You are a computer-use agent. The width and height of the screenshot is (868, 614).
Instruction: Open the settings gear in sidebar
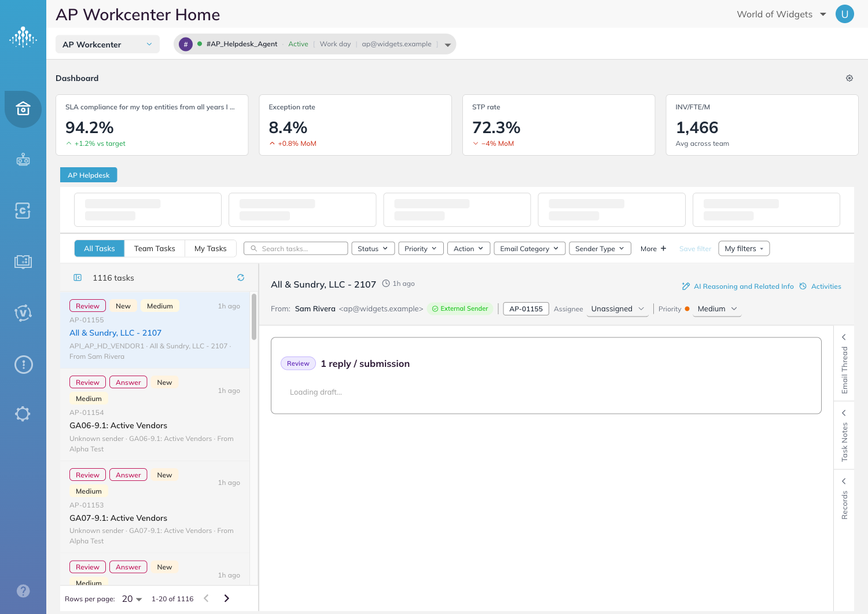23,414
